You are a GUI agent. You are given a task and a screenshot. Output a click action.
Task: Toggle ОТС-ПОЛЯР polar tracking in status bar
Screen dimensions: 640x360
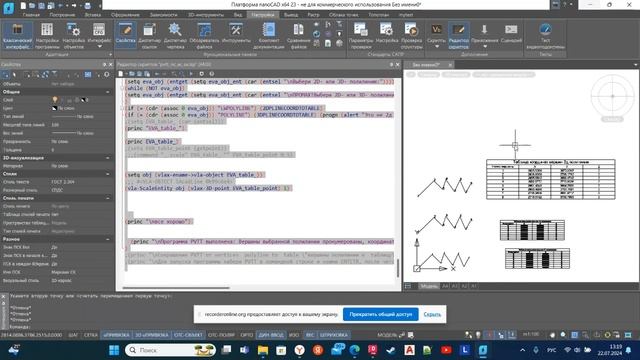222,335
